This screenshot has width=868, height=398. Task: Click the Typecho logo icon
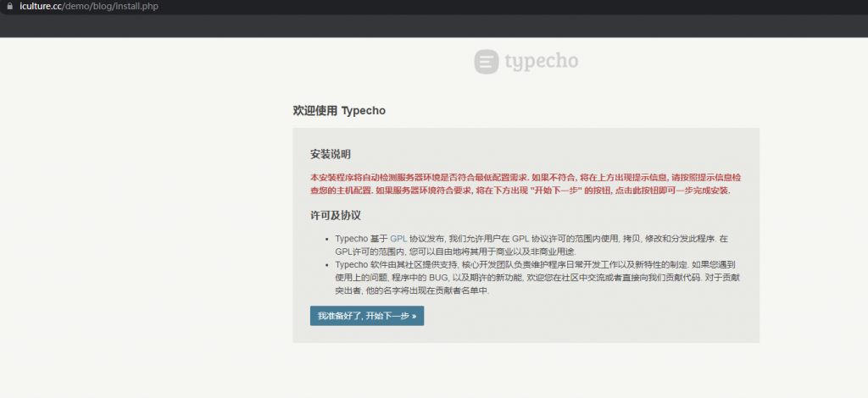coord(487,61)
